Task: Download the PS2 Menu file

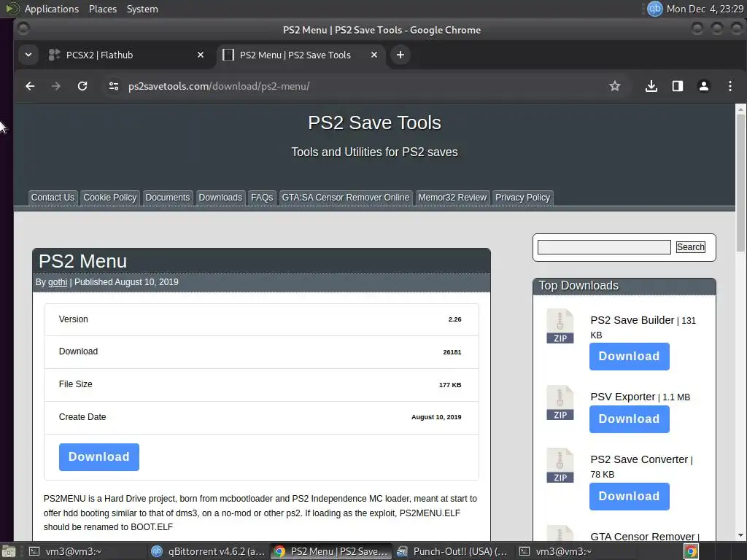Action: pos(99,457)
